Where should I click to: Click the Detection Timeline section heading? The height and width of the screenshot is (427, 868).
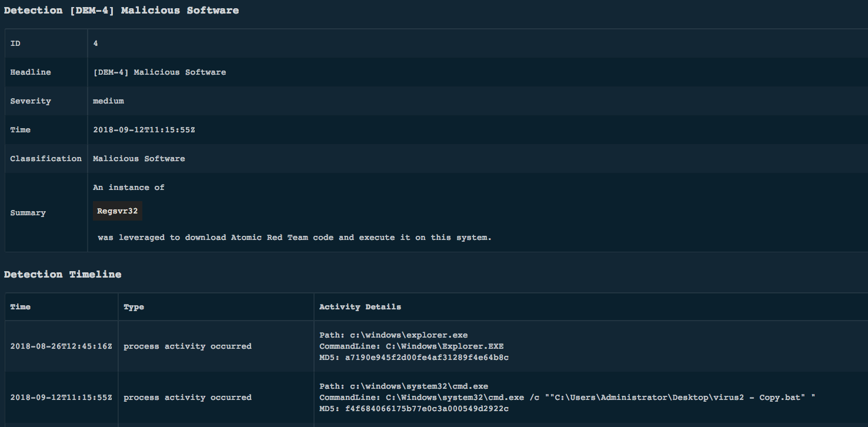point(62,275)
